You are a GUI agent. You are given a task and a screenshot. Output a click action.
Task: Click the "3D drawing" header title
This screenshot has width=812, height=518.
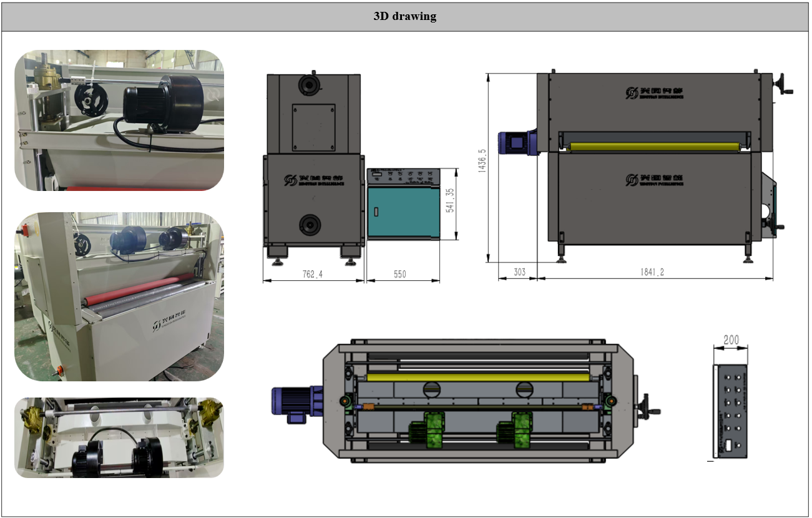coord(404,17)
